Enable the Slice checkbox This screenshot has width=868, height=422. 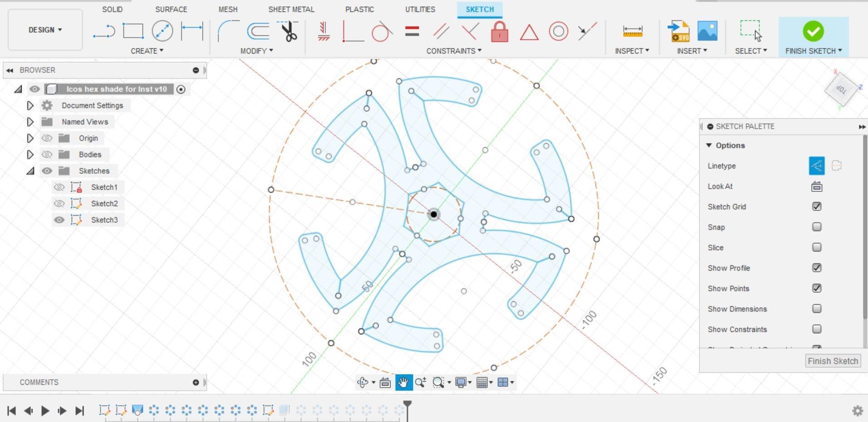pos(817,247)
